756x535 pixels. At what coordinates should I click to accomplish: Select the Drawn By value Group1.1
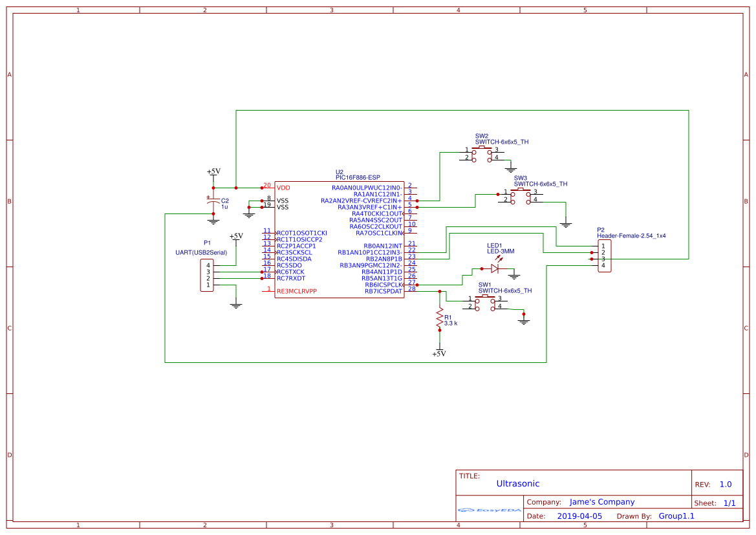pos(676,516)
